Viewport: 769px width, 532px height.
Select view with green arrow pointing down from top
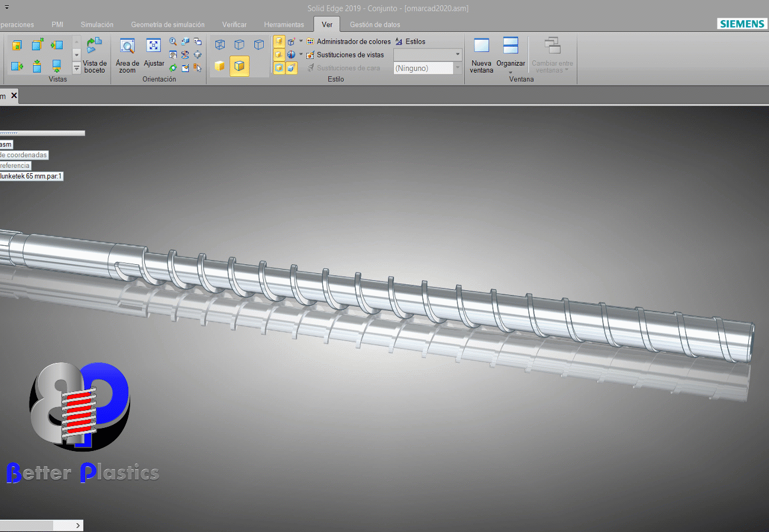tap(37, 66)
